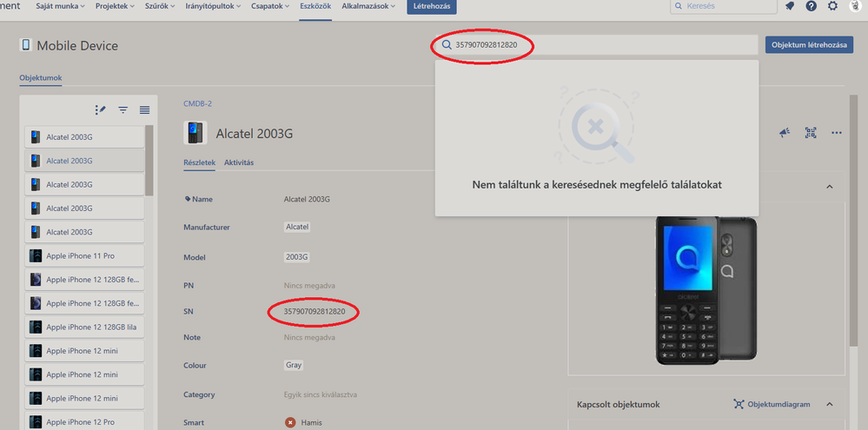Click the Name value Alcatel 2003G
Screen dimensions: 868x430
coord(307,199)
